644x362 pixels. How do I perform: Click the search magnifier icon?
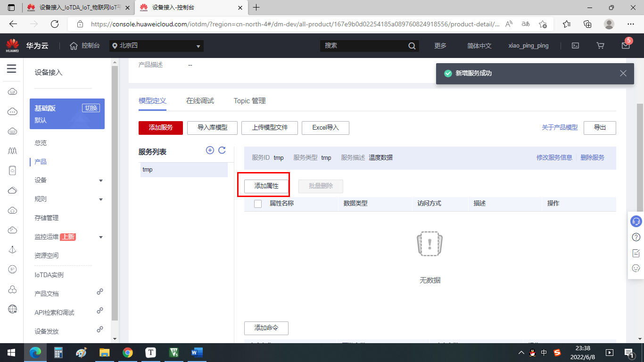(412, 46)
